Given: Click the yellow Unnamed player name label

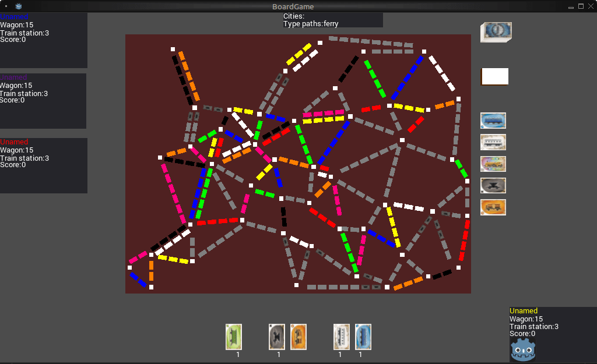Looking at the screenshot, I should coord(524,311).
